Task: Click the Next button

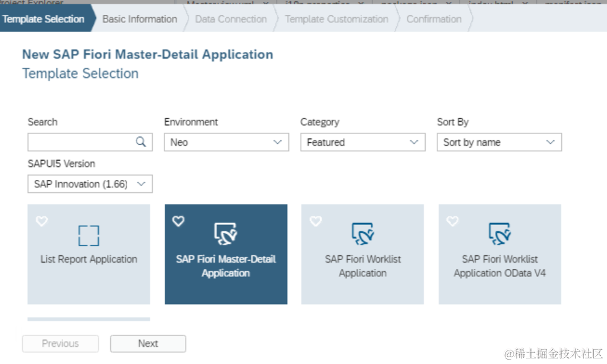Action: pos(148,344)
